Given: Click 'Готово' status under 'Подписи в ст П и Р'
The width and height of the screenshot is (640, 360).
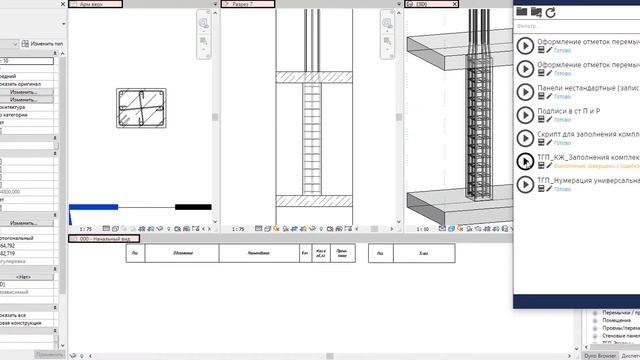Looking at the screenshot, I should pos(562,120).
